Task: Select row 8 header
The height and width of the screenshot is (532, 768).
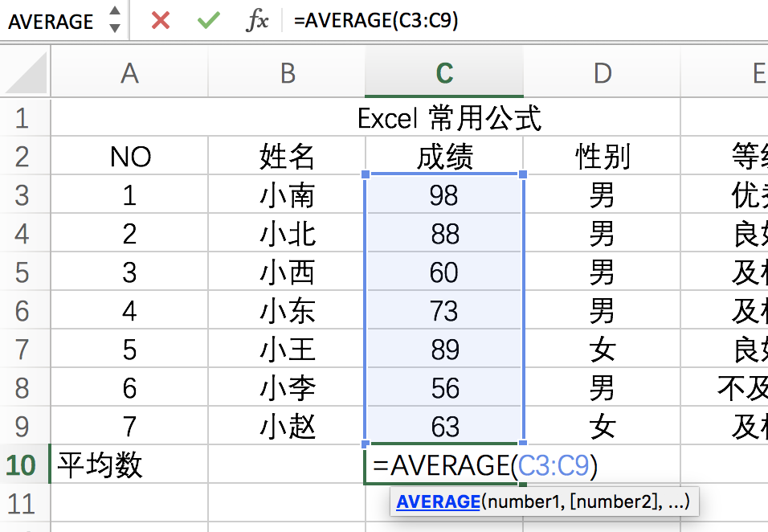Action: click(x=25, y=387)
